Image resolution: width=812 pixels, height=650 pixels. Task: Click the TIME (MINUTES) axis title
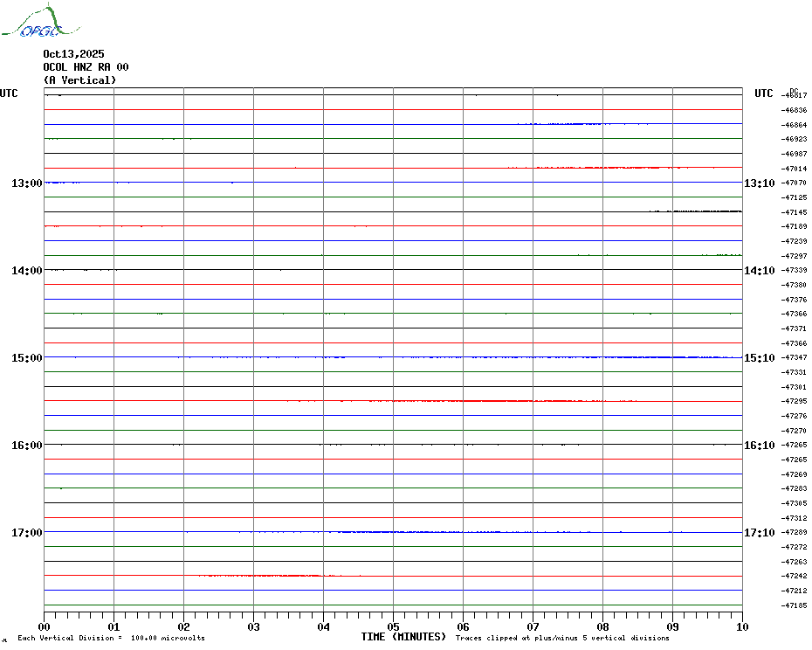tap(403, 637)
